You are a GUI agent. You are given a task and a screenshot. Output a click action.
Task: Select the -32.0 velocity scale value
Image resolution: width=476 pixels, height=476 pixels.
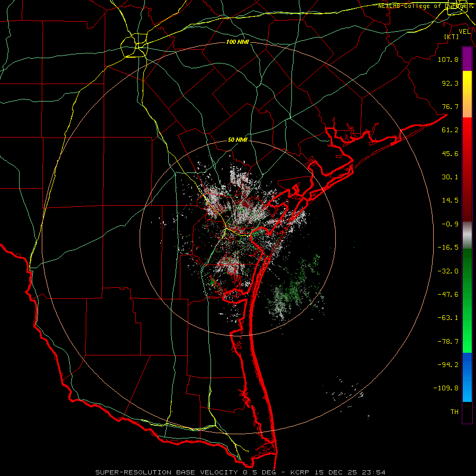click(x=448, y=271)
